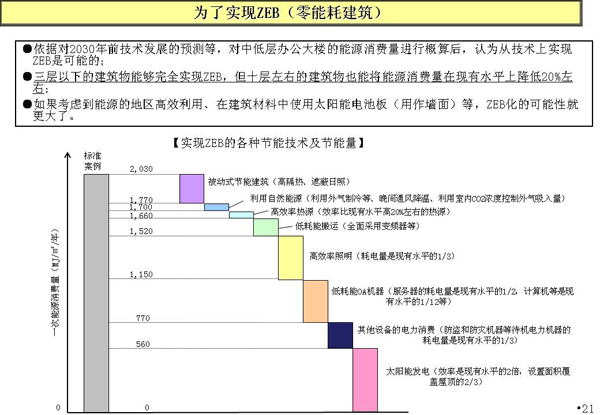The width and height of the screenshot is (600, 415).
Task: Click the 2,030 value label
Action: click(141, 169)
